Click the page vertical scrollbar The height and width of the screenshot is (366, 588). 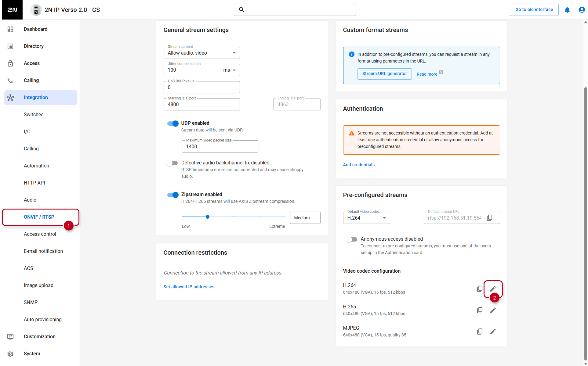click(586, 224)
